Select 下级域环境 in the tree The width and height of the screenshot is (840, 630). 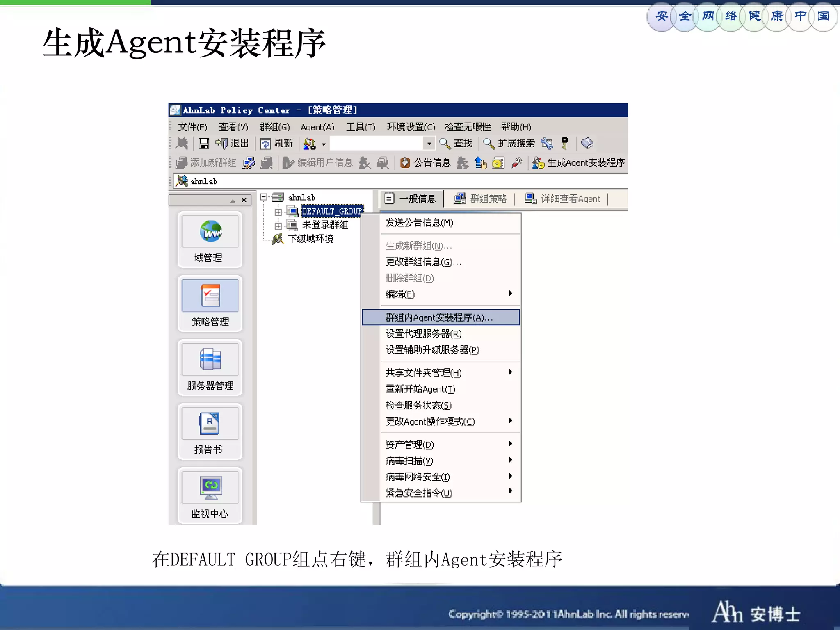coord(310,239)
